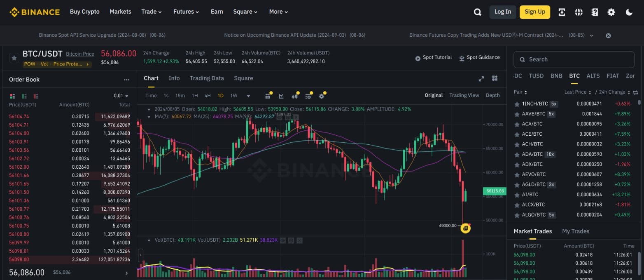
Task: Open the Trade menu dropdown
Action: coord(152,12)
